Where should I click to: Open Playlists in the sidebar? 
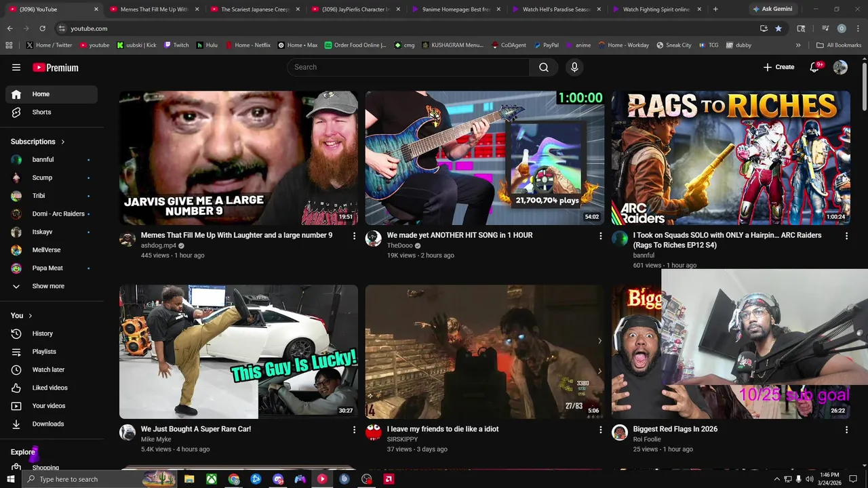click(52, 352)
